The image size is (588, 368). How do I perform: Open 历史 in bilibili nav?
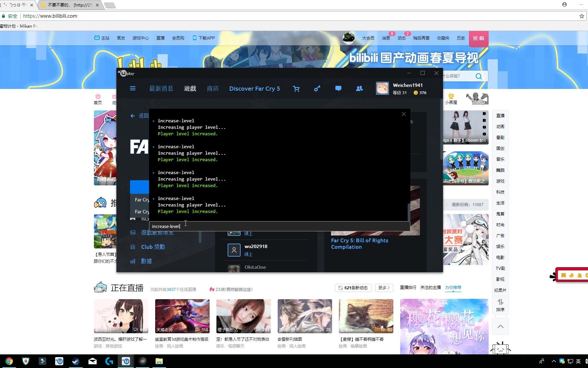click(x=461, y=38)
